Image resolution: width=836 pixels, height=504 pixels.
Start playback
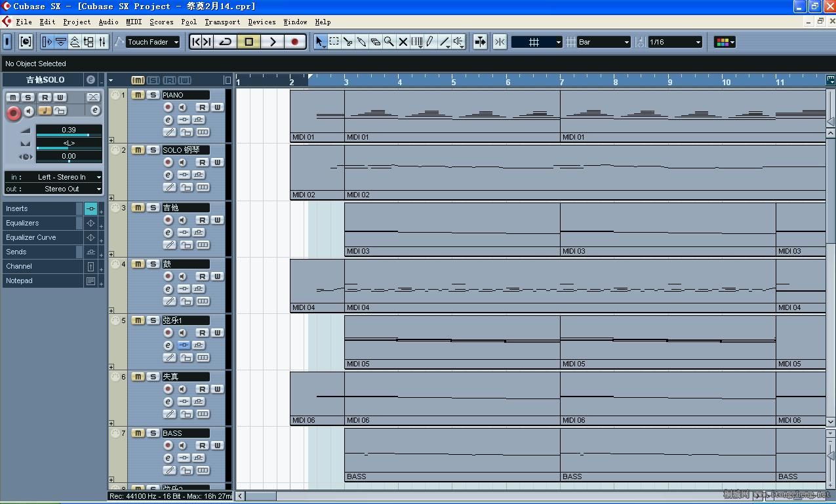(272, 42)
